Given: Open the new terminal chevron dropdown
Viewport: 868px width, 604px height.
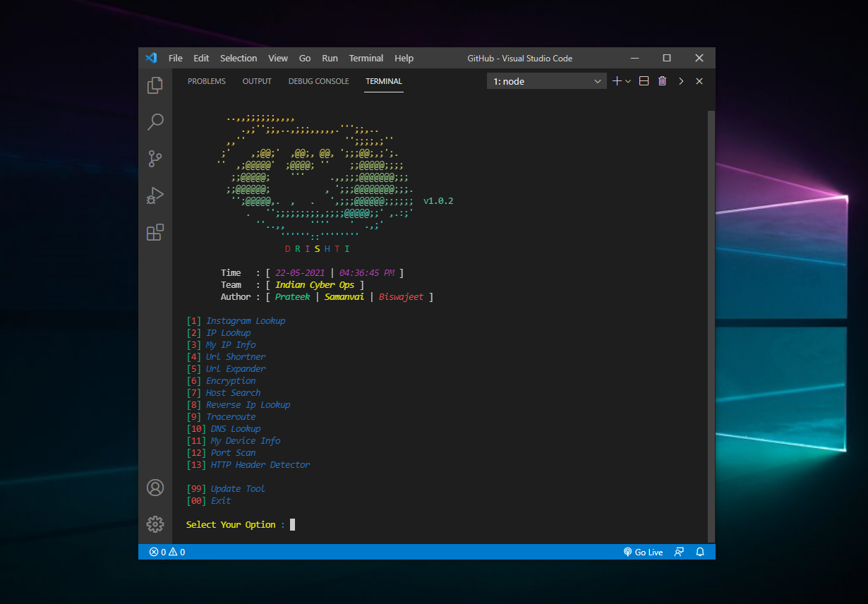Looking at the screenshot, I should point(628,80).
